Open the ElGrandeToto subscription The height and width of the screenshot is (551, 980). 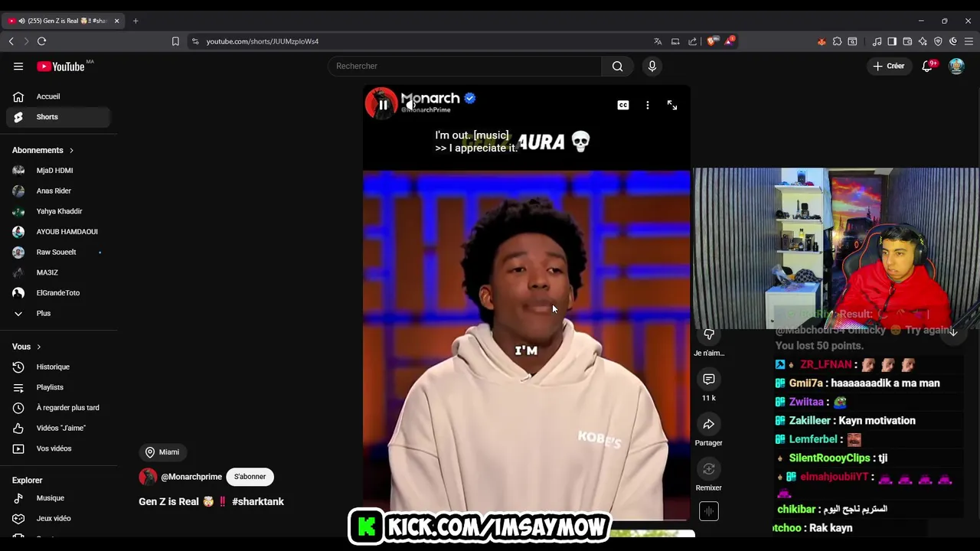[58, 293]
